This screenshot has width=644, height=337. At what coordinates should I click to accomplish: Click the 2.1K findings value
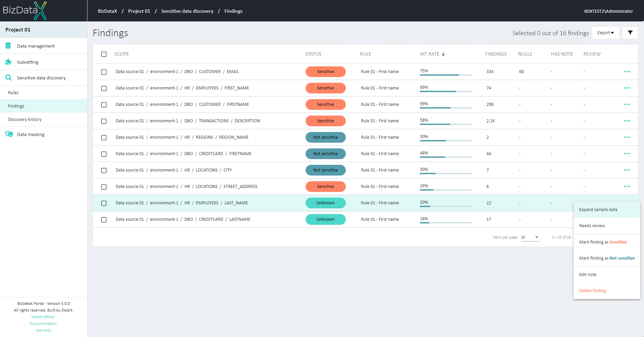(491, 121)
